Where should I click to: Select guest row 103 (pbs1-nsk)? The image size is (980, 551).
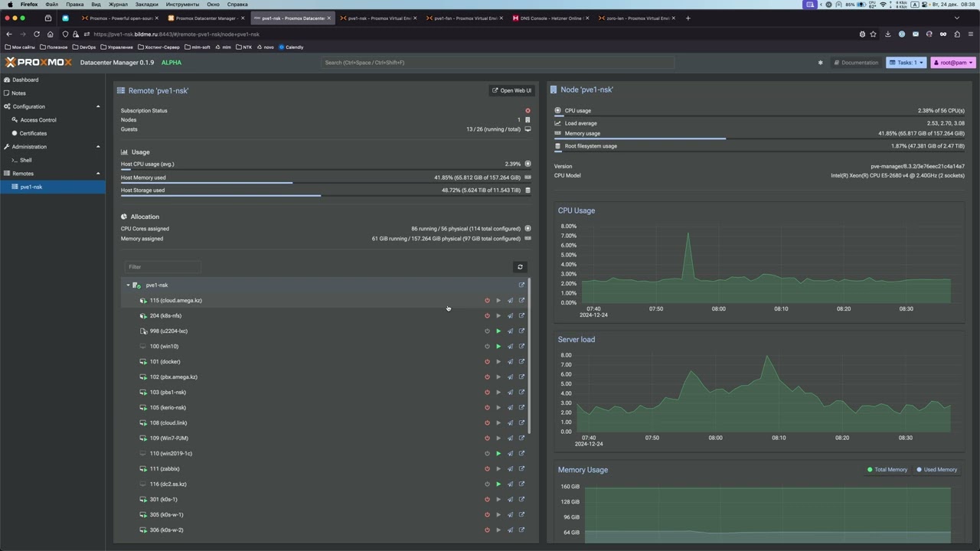[x=325, y=393]
